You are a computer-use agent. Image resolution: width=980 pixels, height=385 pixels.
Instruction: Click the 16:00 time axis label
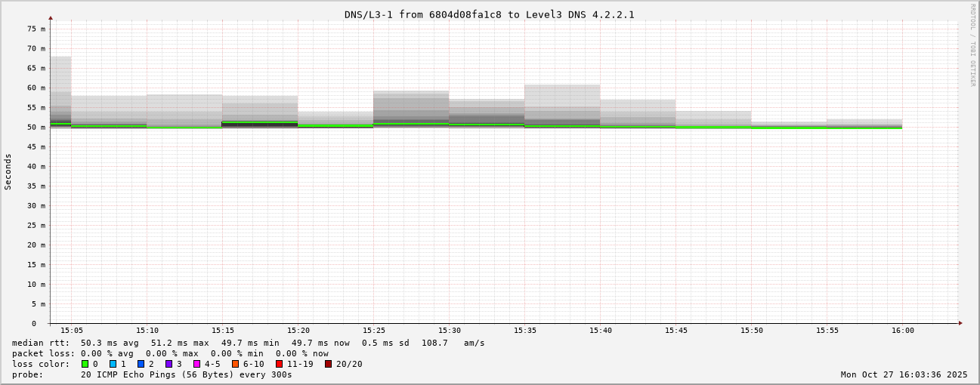902,331
